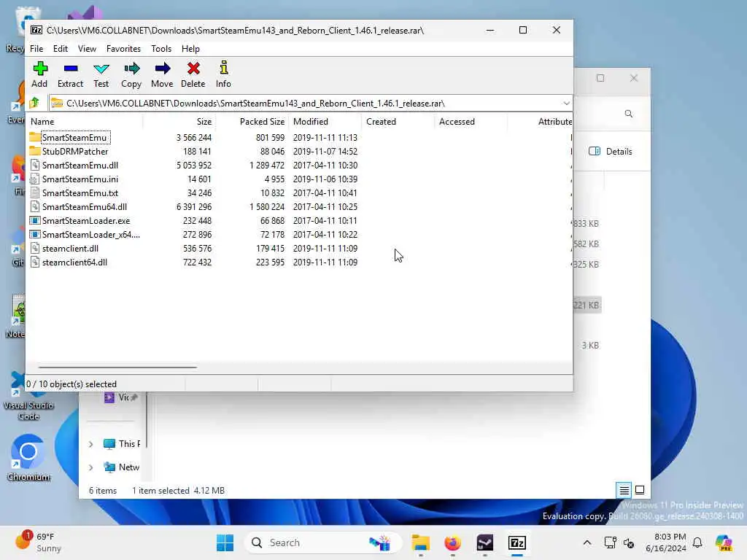Viewport: 747px width, 560px height.
Task: Open the View menu
Action: click(88, 49)
